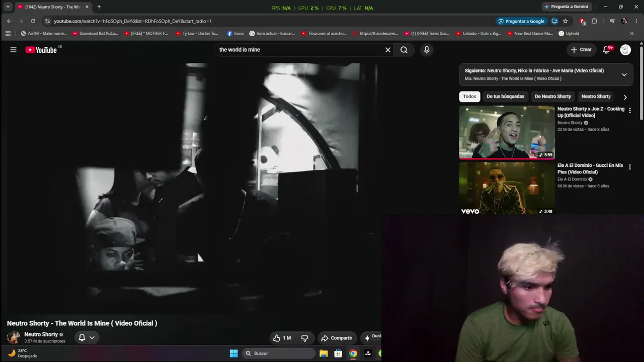
Task: Show more bookmarks with the chevron
Action: 632,34
